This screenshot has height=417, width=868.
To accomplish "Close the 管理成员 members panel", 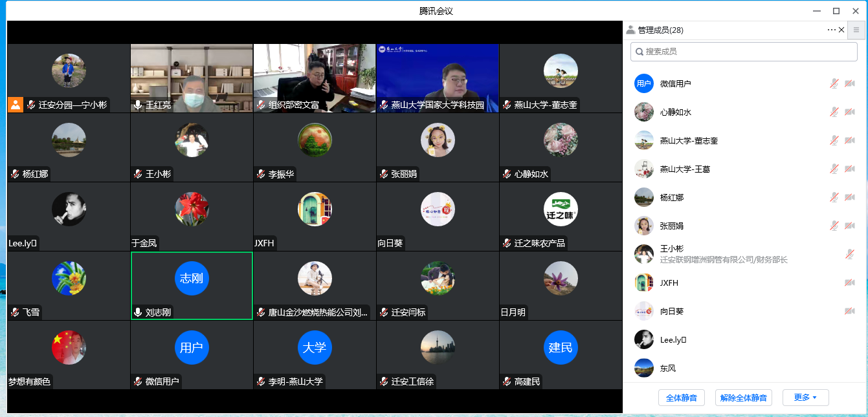I will coord(841,30).
